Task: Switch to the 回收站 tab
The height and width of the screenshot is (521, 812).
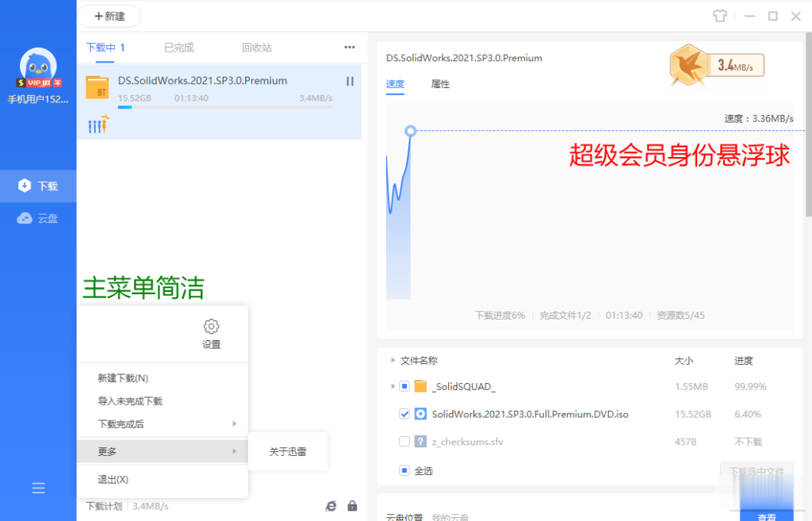Action: (x=257, y=48)
